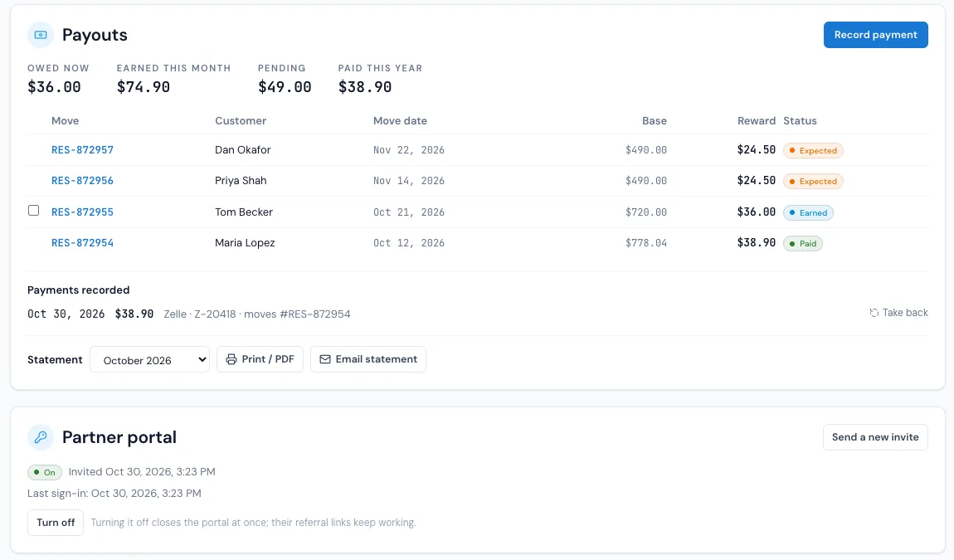Click customer name Priya Shah
Image resolution: width=954 pixels, height=560 pixels.
click(241, 181)
